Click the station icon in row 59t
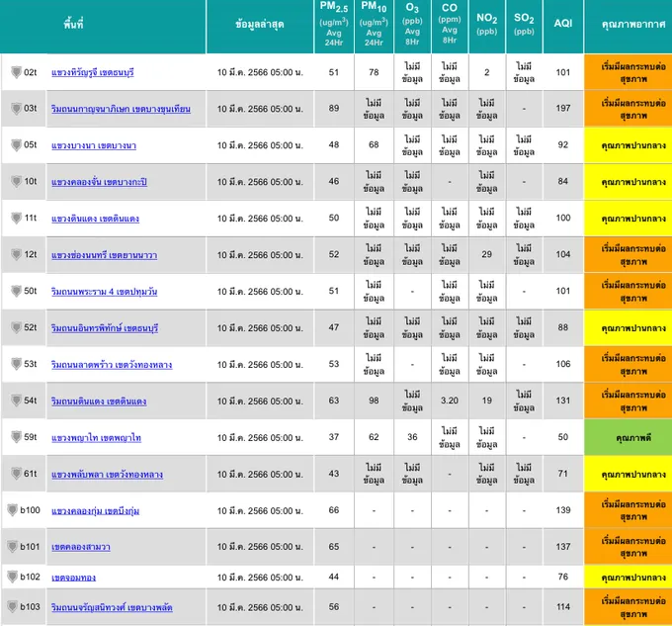 pos(16,437)
